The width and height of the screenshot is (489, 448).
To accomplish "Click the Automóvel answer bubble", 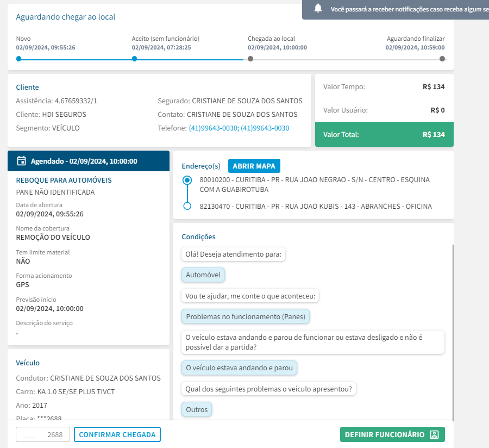I will (203, 275).
